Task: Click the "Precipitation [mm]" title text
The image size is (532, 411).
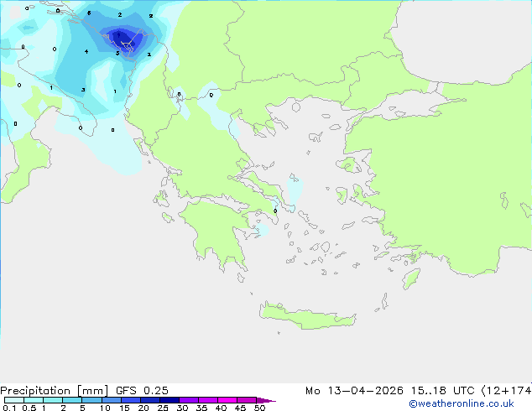Action: coord(54,391)
